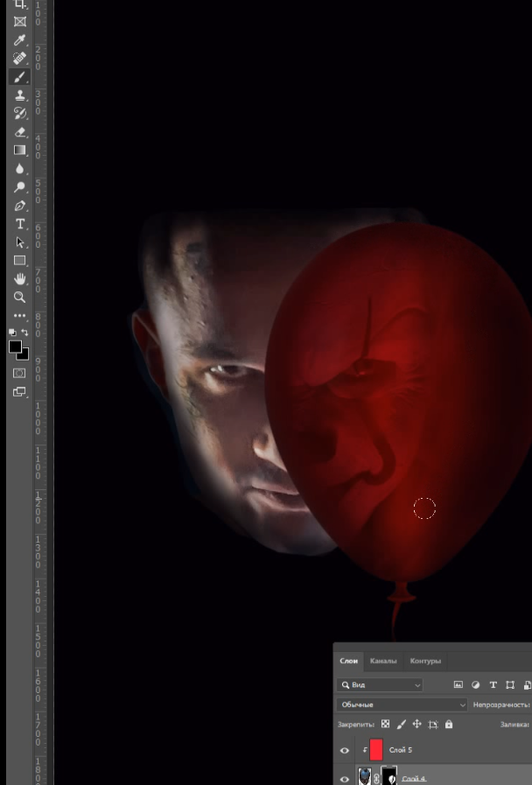This screenshot has height=785, width=532.
Task: Open the Edit Toolbar three-dots menu
Action: point(19,315)
